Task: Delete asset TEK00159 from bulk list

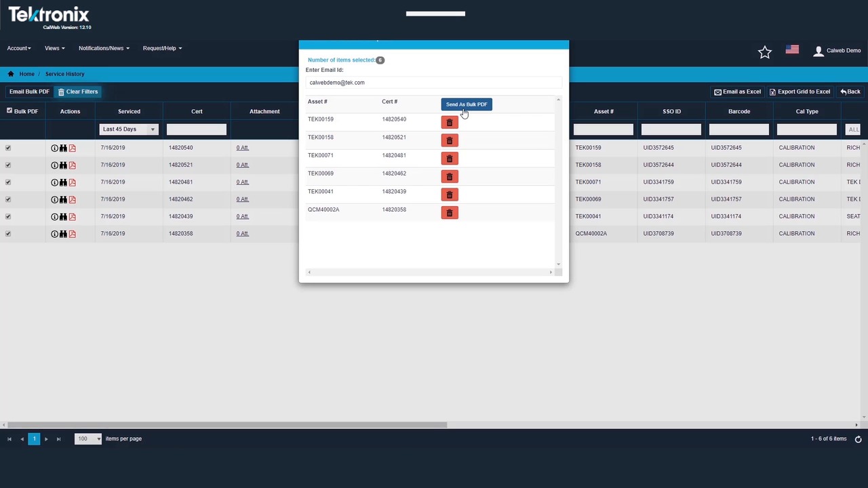Action: (x=449, y=123)
